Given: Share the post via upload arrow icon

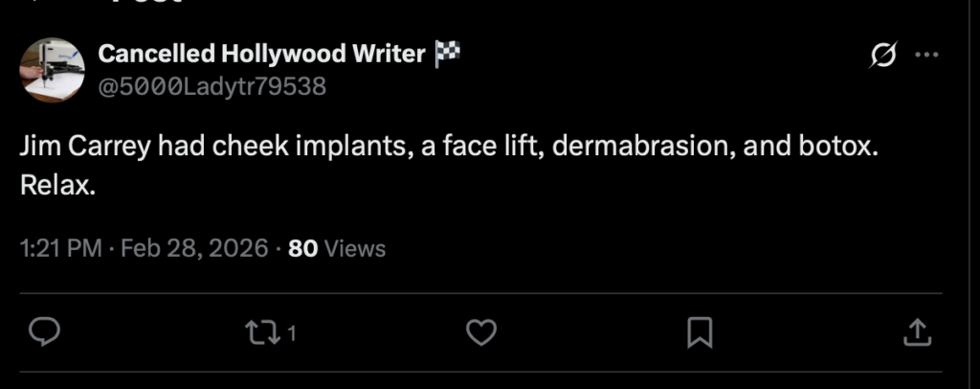Looking at the screenshot, I should (917, 332).
